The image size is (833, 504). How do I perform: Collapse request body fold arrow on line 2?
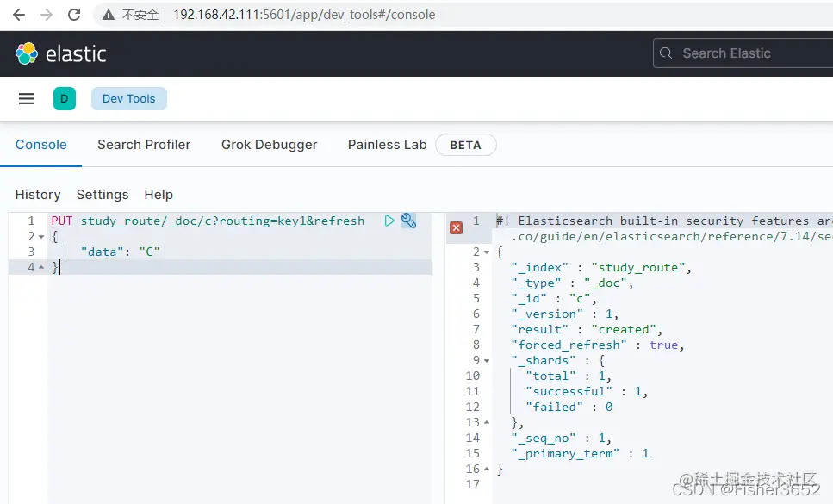(41, 237)
